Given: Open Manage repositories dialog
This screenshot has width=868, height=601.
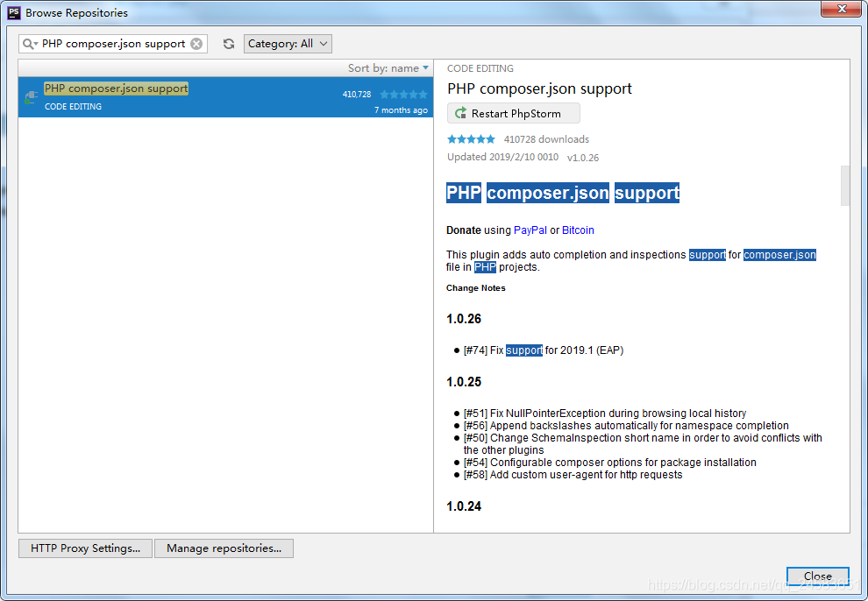Looking at the screenshot, I should pyautogui.click(x=224, y=548).
